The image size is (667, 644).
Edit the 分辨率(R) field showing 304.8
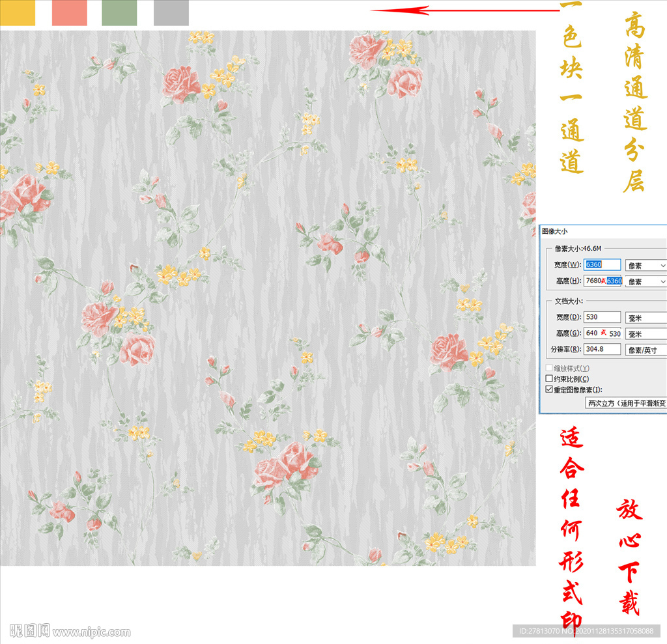(x=602, y=350)
